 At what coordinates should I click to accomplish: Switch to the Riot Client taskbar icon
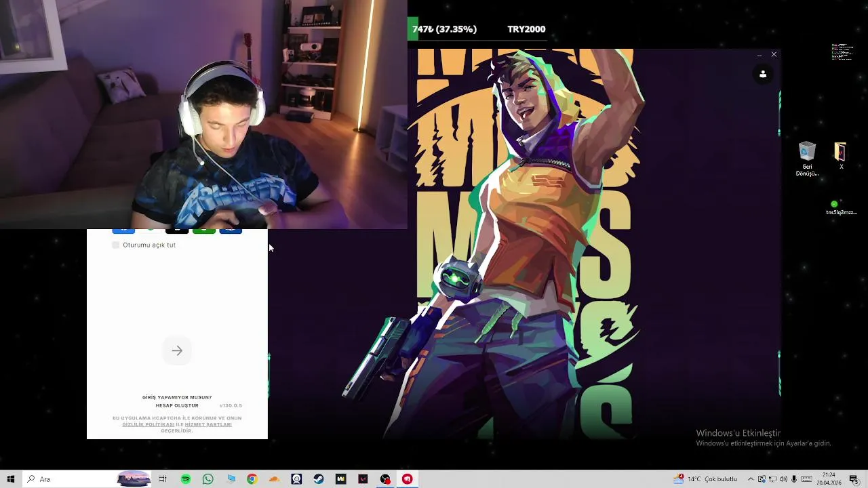click(x=407, y=479)
